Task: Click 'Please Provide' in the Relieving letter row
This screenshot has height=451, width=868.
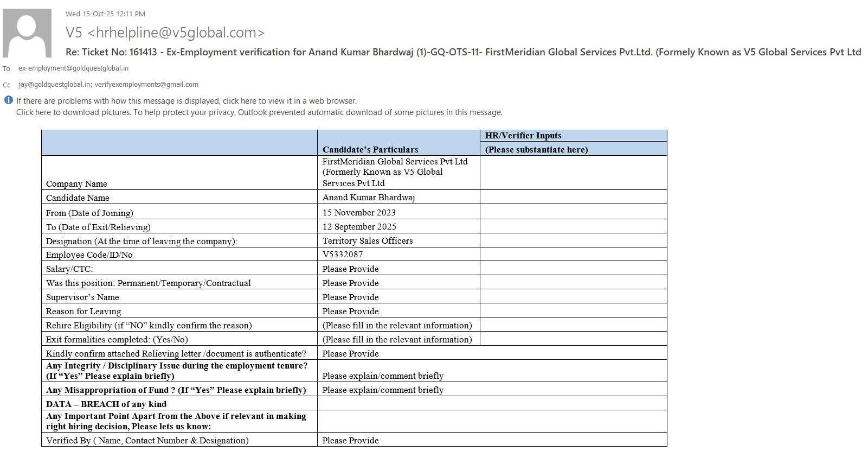Action: [351, 354]
